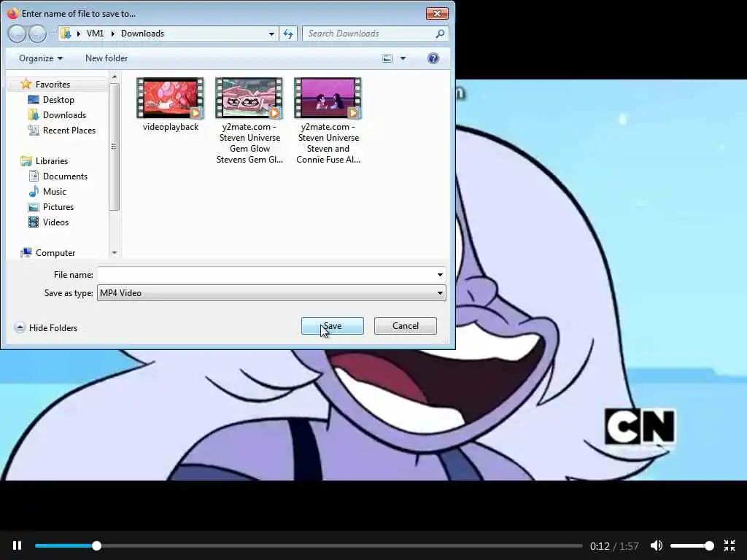Click navigation pane scroll down arrow
The height and width of the screenshot is (560, 747).
click(115, 252)
